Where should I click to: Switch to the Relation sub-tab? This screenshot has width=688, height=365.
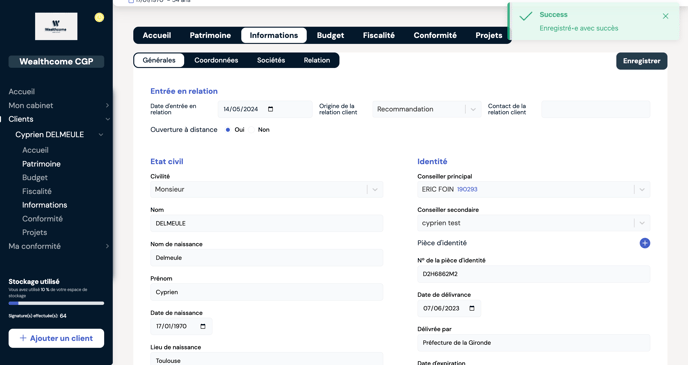tap(317, 61)
